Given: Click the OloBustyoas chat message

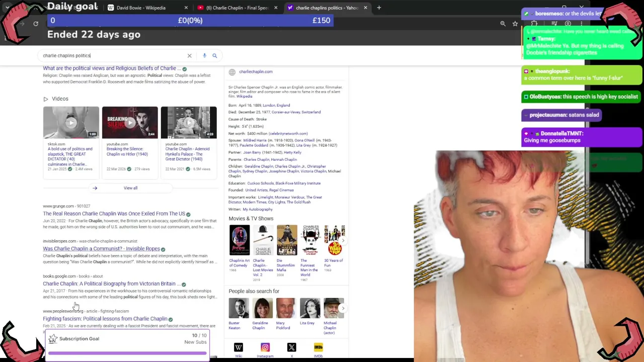Looking at the screenshot, I should point(582,97).
